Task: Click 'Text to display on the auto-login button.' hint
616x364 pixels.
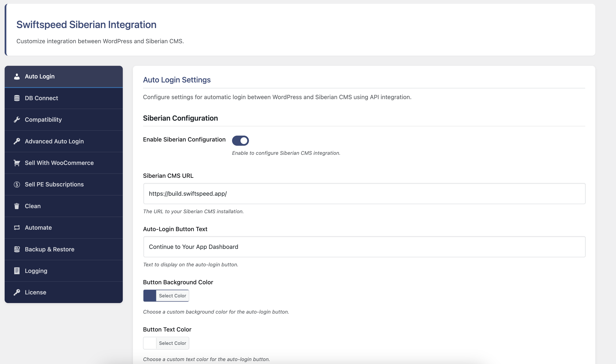Action: click(191, 264)
